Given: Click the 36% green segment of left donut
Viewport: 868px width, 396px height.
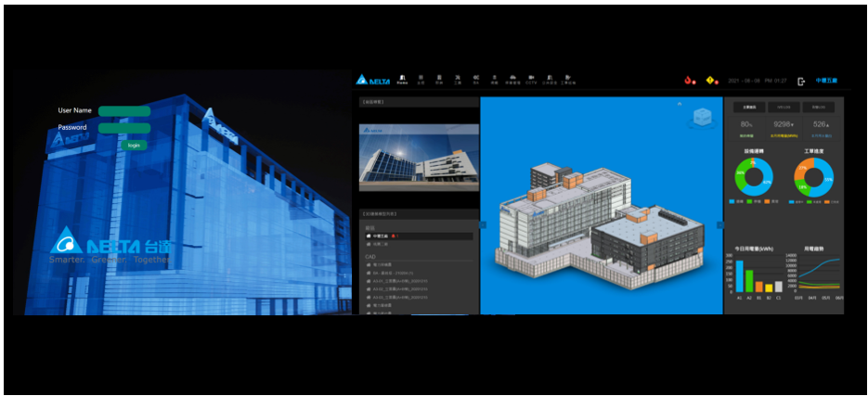Looking at the screenshot, I should 740,173.
